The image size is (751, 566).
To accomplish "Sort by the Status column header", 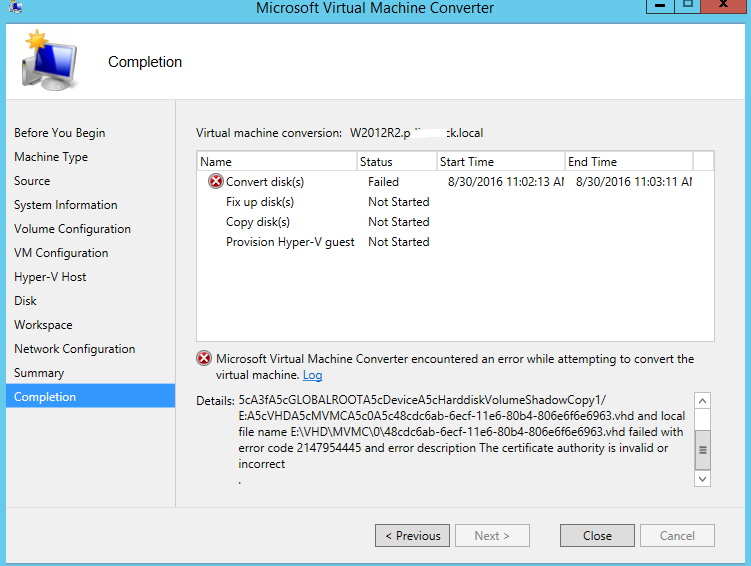I will point(397,161).
